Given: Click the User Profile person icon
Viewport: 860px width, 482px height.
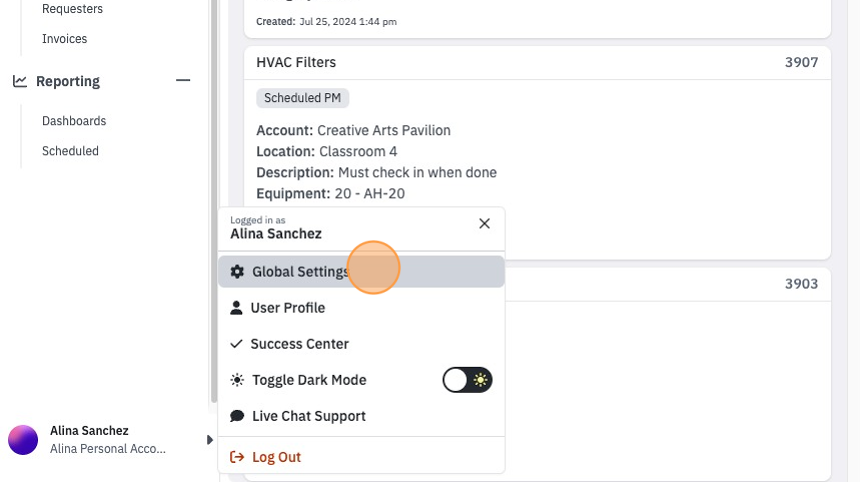Looking at the screenshot, I should tap(236, 308).
